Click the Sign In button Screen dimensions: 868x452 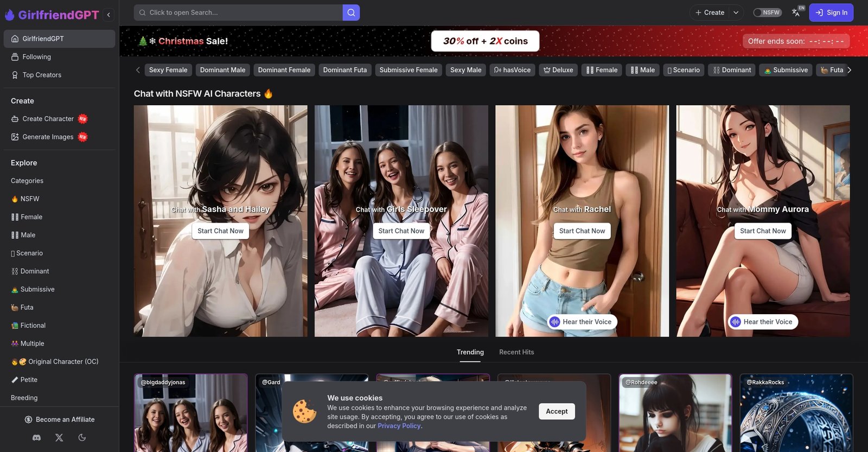(831, 12)
